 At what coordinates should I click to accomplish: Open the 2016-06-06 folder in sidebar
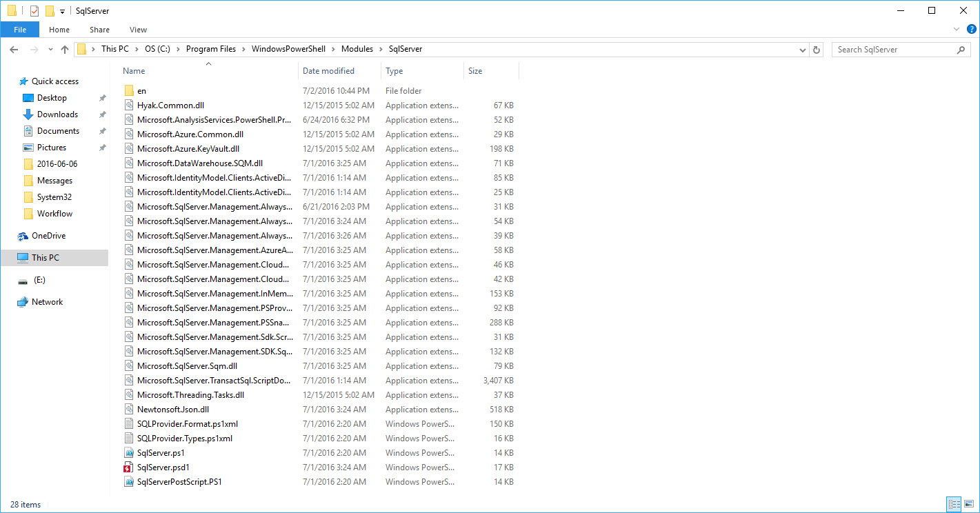point(57,164)
